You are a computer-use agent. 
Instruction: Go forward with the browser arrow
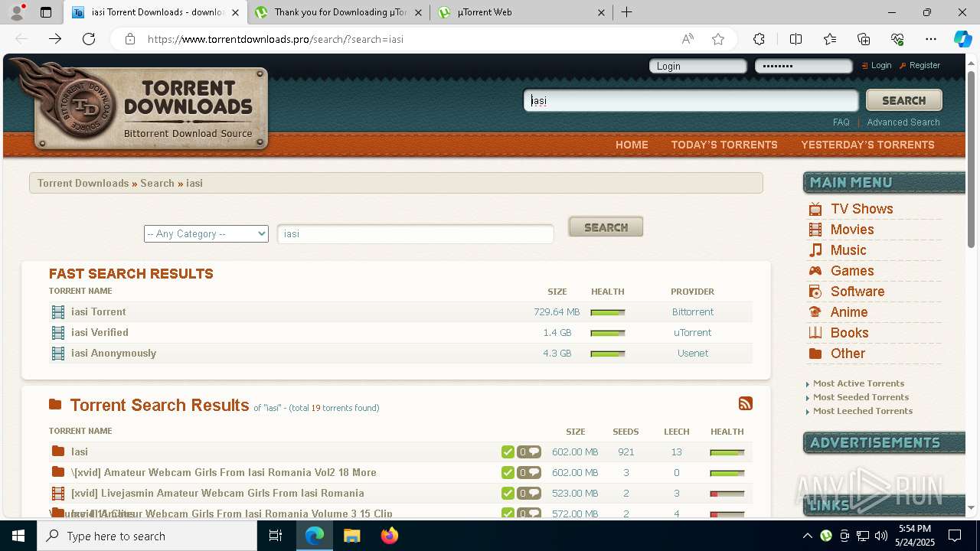coord(55,39)
